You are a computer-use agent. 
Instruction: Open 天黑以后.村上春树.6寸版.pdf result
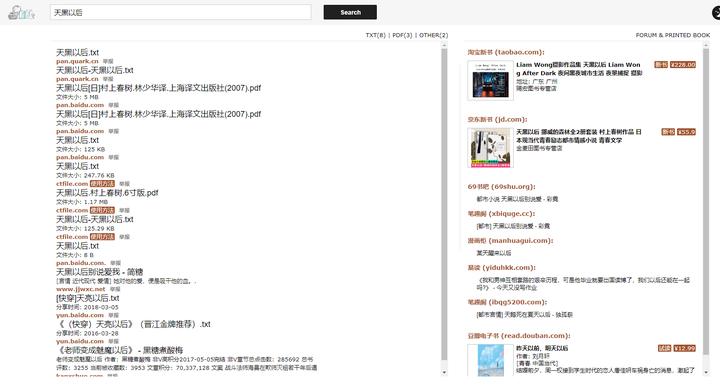(x=107, y=193)
